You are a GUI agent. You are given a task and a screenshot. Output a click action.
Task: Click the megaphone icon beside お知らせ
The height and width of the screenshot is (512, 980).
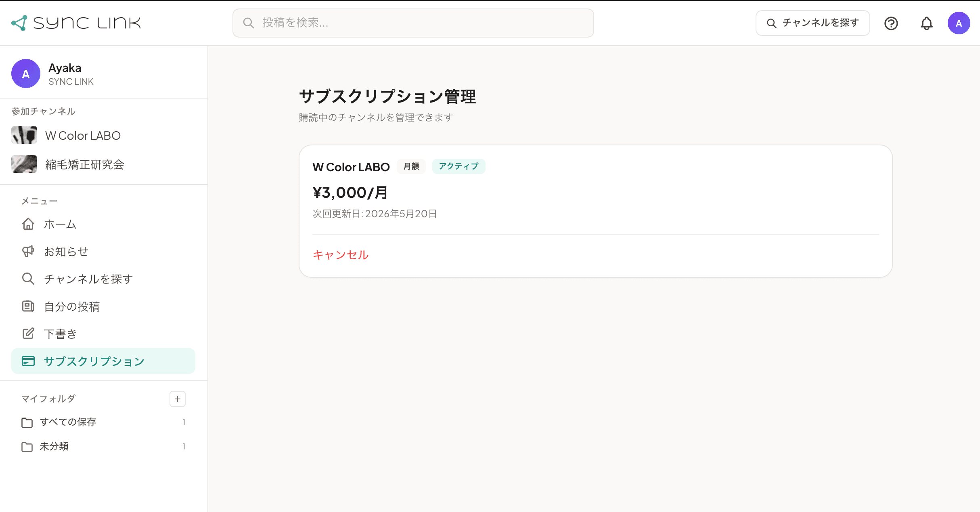(x=28, y=251)
